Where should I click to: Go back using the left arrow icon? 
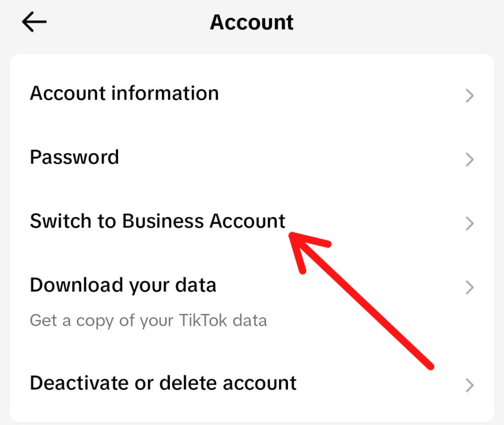[x=34, y=22]
